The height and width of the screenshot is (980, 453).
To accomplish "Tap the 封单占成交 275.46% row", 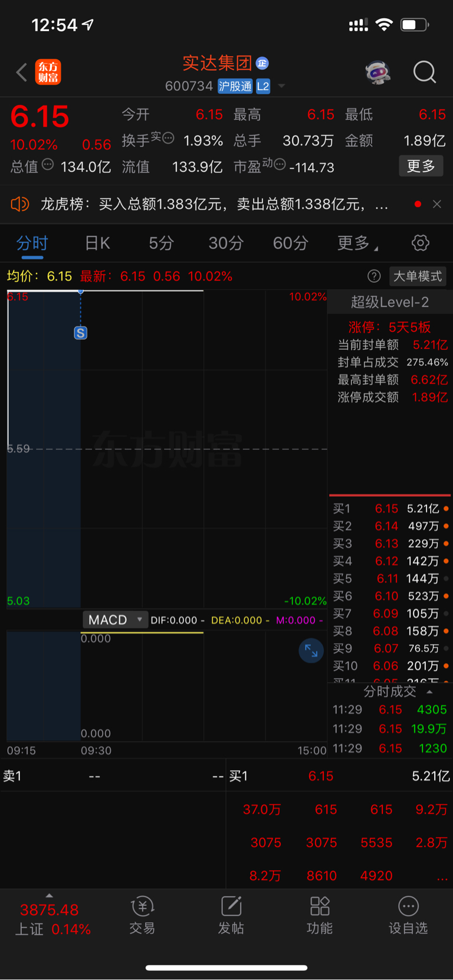I will click(392, 362).
